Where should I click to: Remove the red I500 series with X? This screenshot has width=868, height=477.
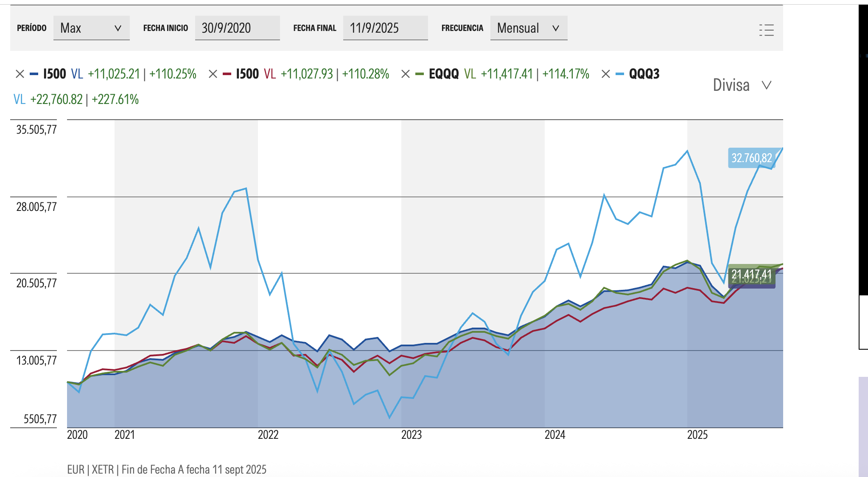pos(213,74)
